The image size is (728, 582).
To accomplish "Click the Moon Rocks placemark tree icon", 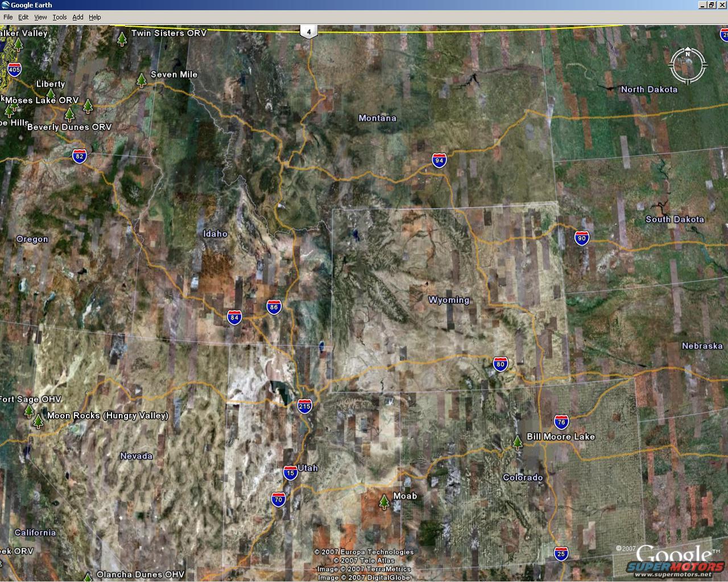I will [x=38, y=421].
